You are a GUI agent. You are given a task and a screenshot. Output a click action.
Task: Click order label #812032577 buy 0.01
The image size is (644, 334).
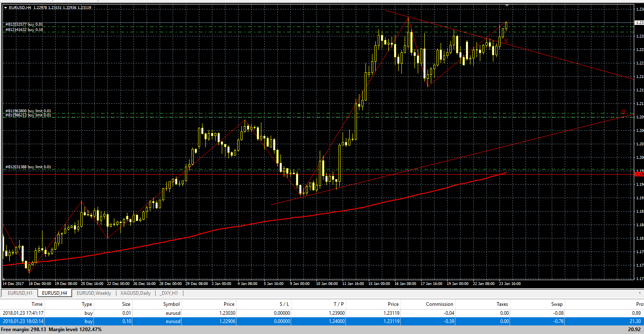tap(24, 24)
